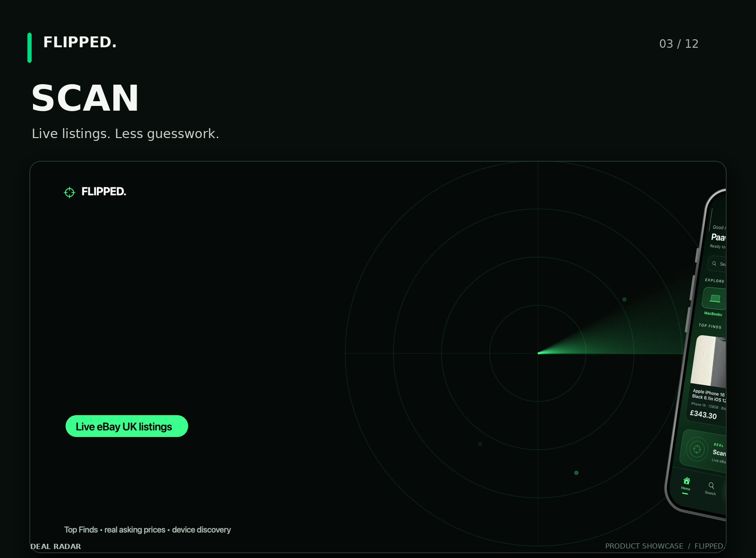The image size is (756, 558).
Task: Click 'Live listings. Less guesswork.' subtitle
Action: coord(125,134)
